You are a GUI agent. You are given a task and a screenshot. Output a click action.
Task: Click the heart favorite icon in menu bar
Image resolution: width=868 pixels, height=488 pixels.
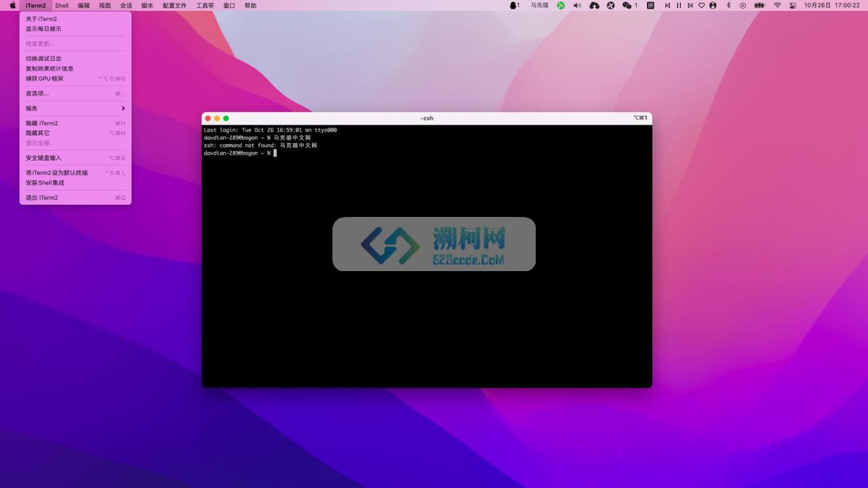pyautogui.click(x=702, y=5)
